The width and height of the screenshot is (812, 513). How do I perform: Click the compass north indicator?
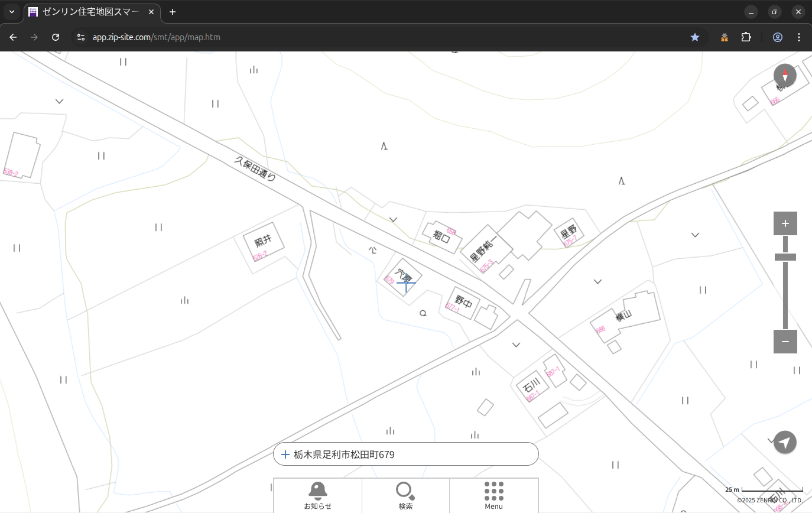[x=785, y=76]
